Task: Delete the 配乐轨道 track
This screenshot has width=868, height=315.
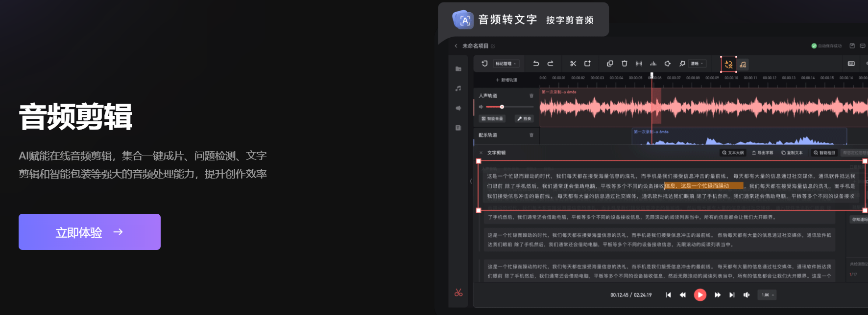Action: [x=531, y=135]
